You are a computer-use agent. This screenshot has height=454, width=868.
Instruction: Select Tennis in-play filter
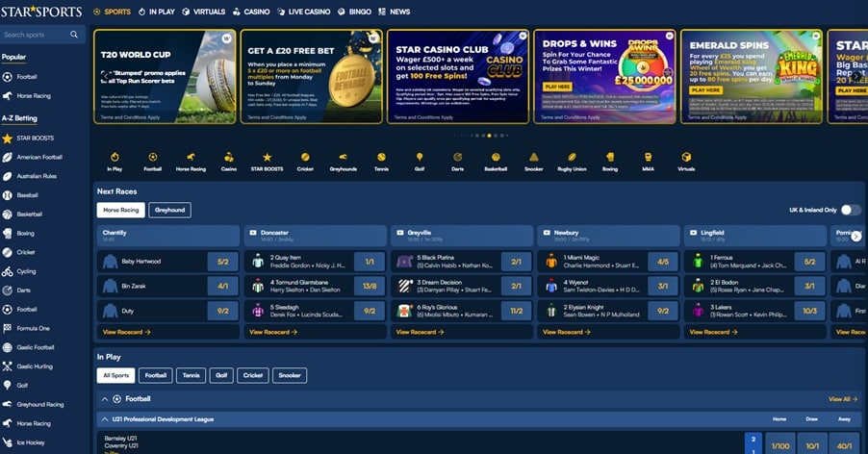tap(191, 375)
